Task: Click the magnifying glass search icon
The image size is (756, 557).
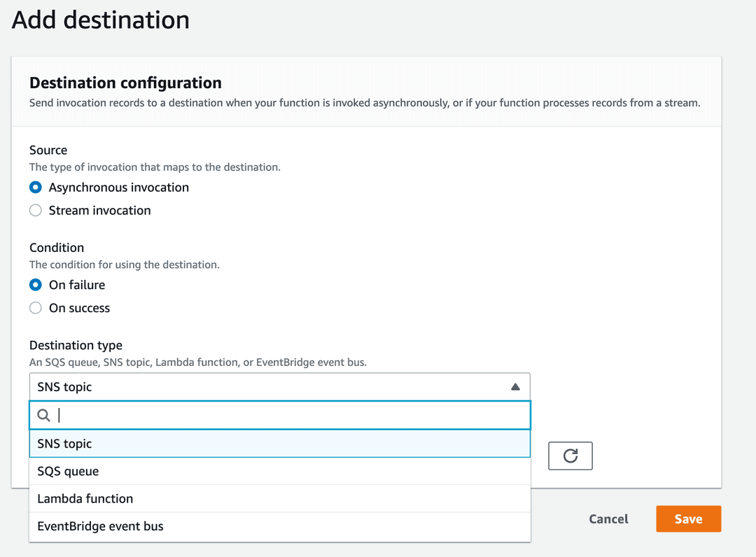Action: coord(44,416)
